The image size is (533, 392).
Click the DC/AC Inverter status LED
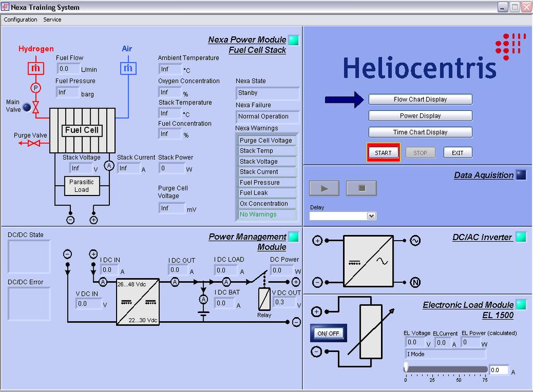pyautogui.click(x=521, y=237)
